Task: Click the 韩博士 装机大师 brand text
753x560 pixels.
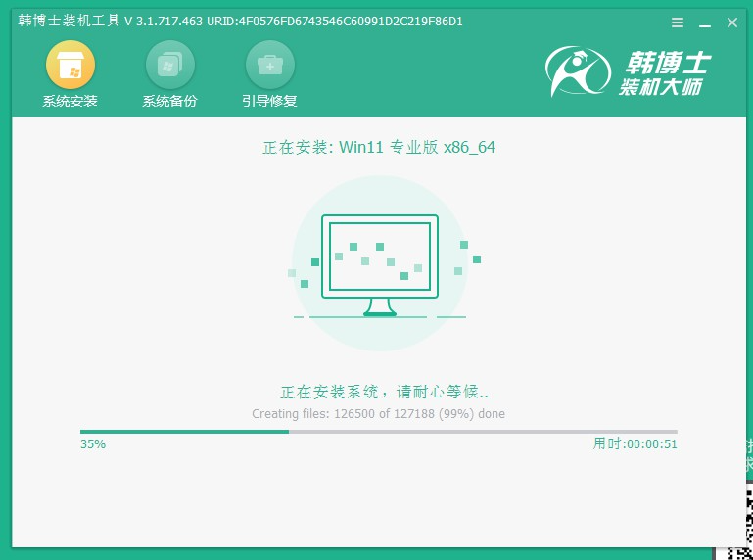Action: coord(664,75)
